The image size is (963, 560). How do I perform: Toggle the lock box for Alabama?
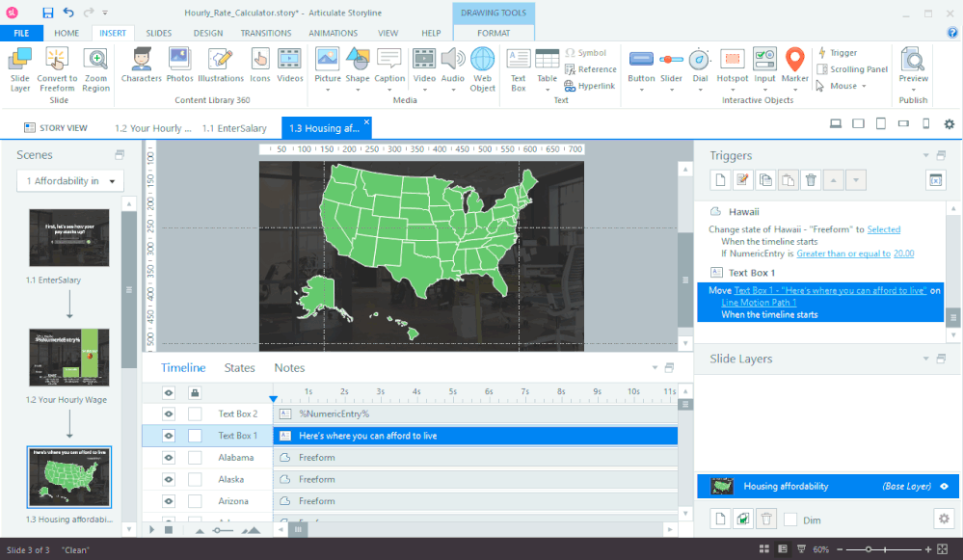[195, 458]
